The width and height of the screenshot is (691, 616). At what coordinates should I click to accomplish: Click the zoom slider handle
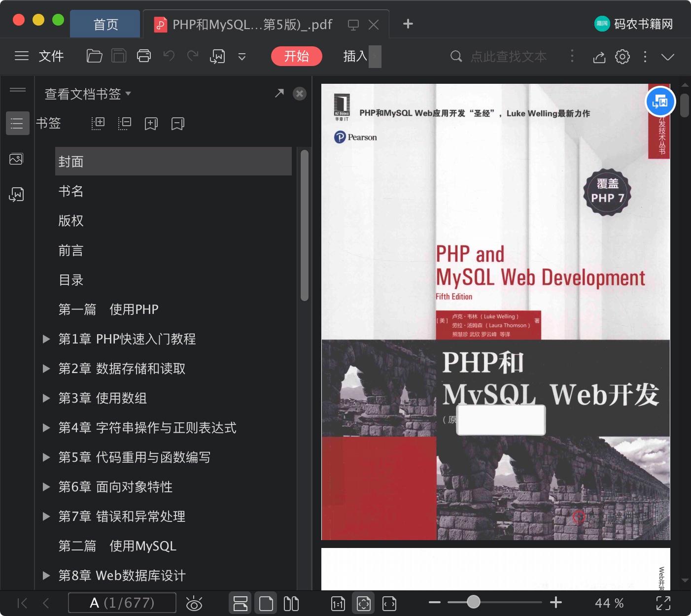(x=474, y=602)
